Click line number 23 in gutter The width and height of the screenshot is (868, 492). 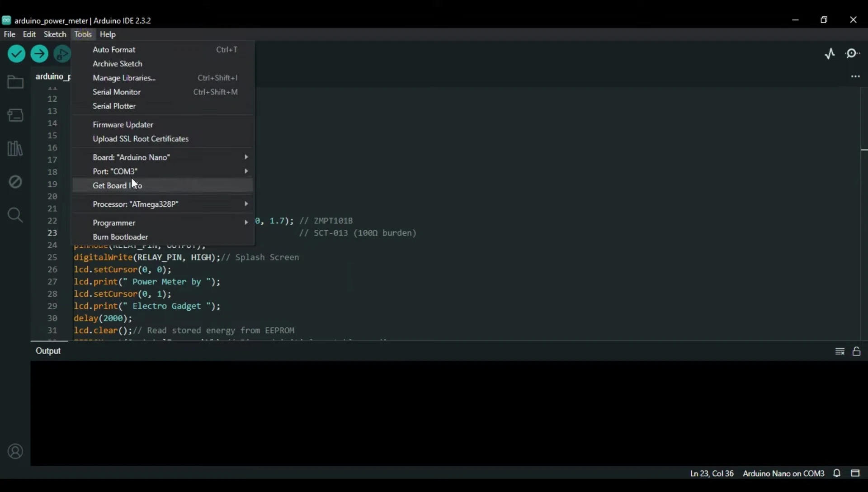pyautogui.click(x=52, y=233)
